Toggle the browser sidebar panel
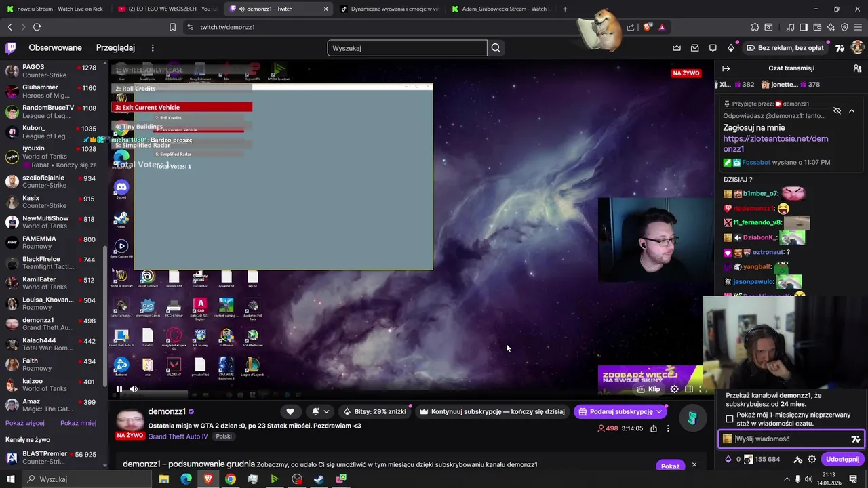The image size is (868, 488). 804,27
